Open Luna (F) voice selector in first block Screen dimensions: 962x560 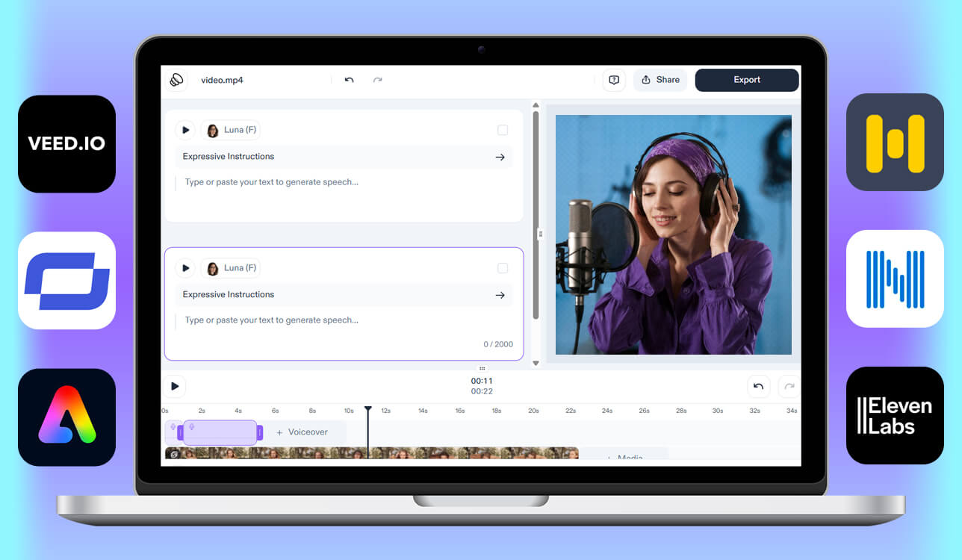coord(231,130)
